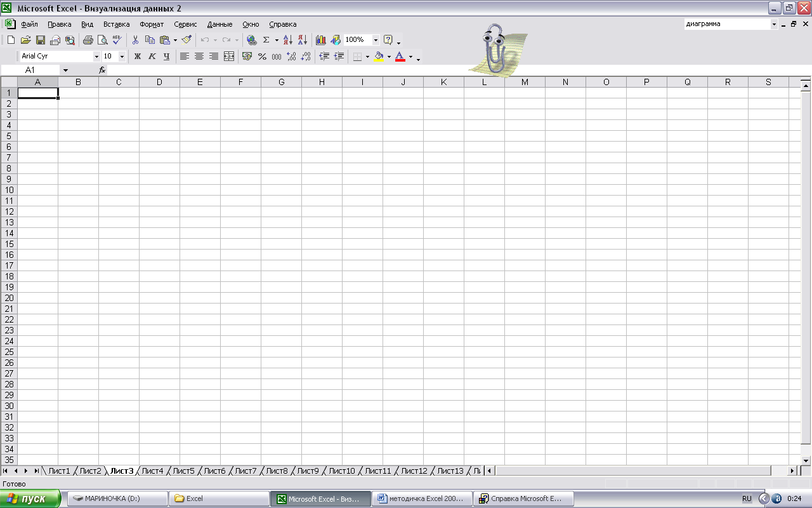Toggle align left
The height and width of the screenshot is (508, 812).
[x=185, y=57]
